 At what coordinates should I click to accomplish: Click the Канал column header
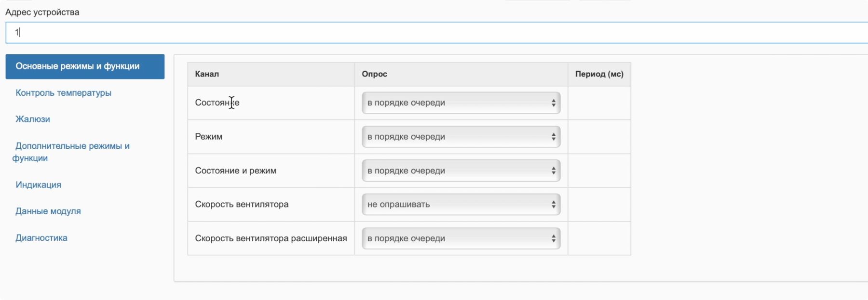point(207,74)
